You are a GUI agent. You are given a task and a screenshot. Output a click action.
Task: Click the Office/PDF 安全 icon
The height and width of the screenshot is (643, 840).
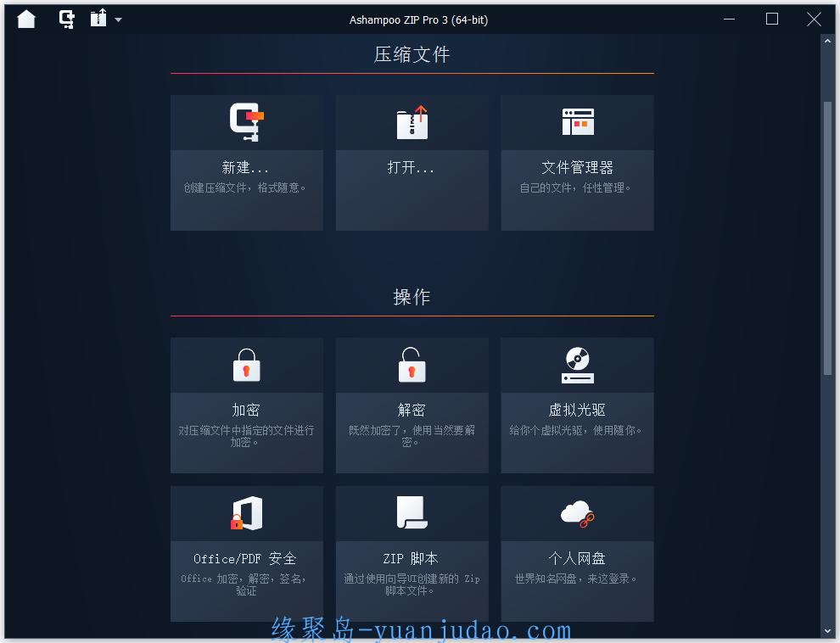(246, 513)
